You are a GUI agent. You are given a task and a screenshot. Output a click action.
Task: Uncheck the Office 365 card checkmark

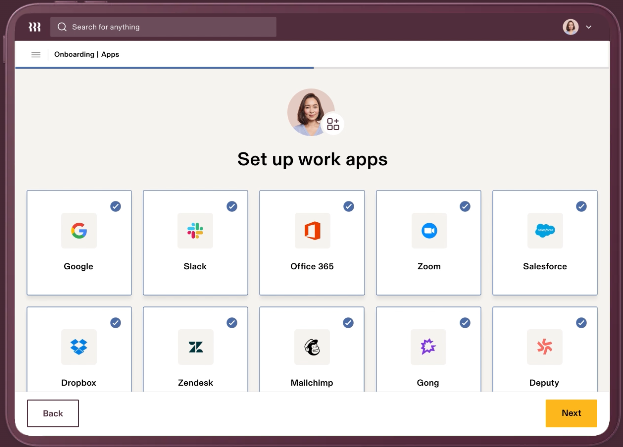[x=349, y=206]
